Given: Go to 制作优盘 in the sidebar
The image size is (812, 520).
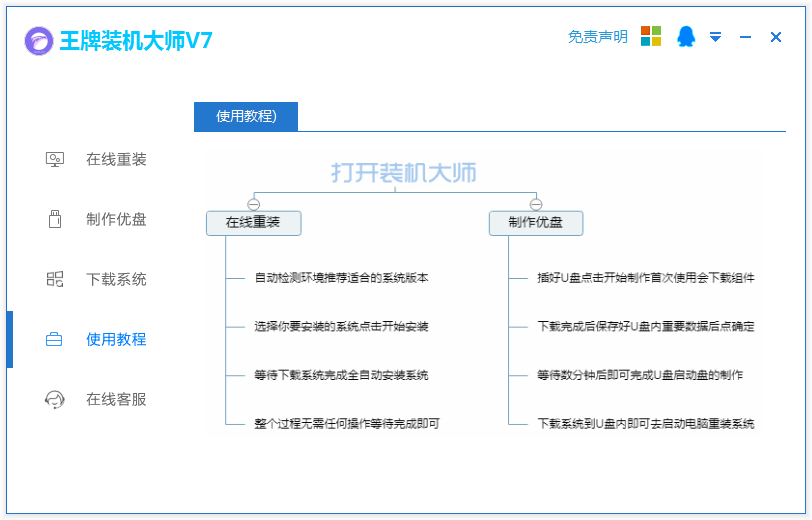Looking at the screenshot, I should click(116, 219).
